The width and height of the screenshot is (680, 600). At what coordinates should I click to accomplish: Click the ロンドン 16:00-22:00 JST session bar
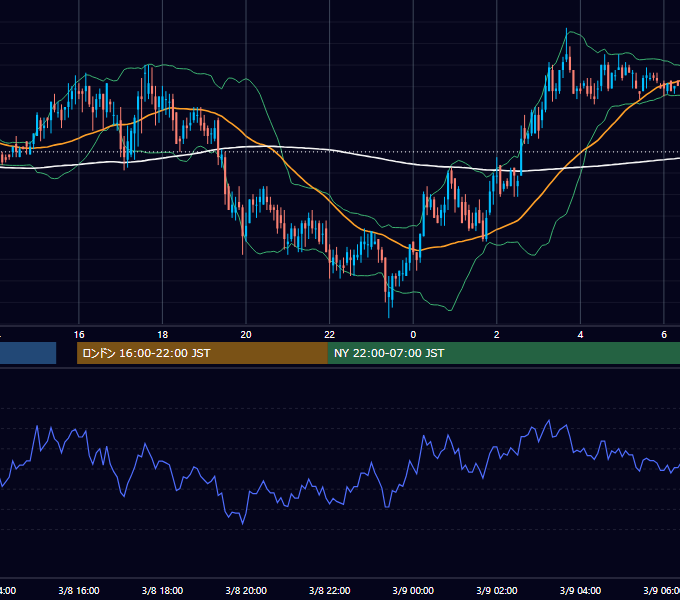(x=202, y=353)
